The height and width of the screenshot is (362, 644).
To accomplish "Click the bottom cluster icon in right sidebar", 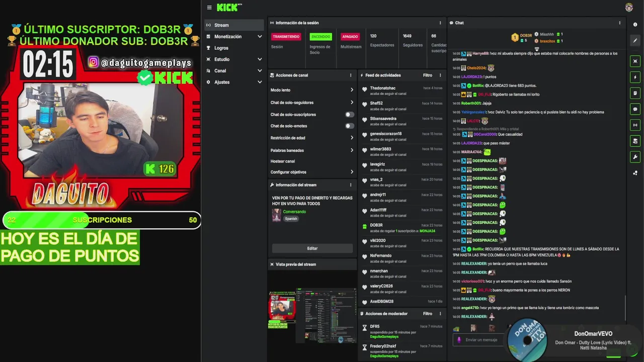I will coord(635,173).
